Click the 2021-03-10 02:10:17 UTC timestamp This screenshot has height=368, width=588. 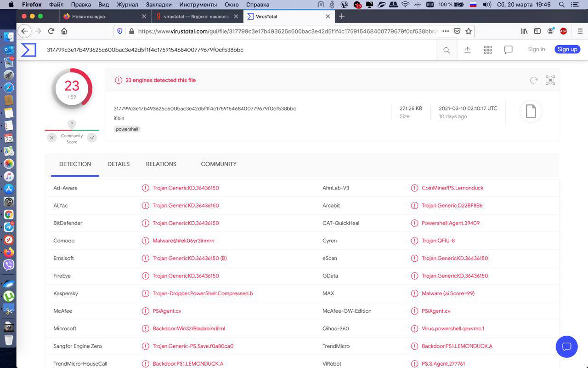(x=468, y=109)
